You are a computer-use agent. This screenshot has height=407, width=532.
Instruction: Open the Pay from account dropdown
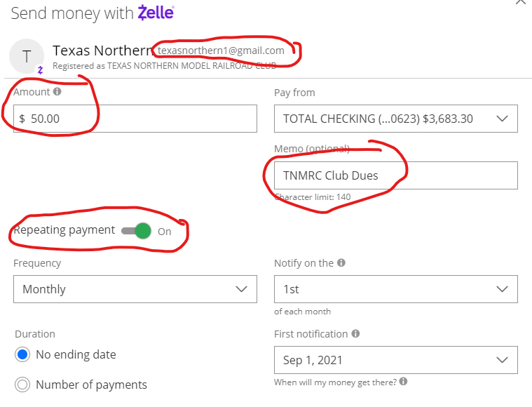[395, 119]
